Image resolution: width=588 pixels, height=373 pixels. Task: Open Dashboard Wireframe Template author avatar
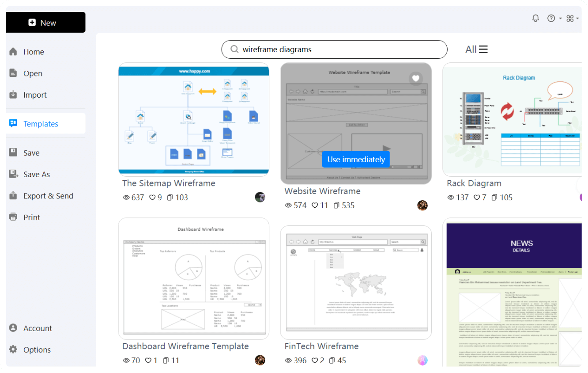260,360
